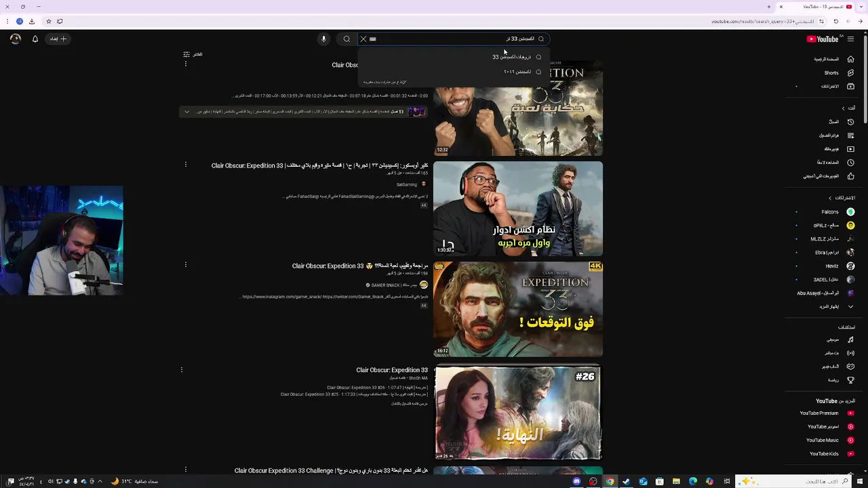Open the on-screen keyboard icon in search box
This screenshot has height=488, width=868.
click(373, 39)
